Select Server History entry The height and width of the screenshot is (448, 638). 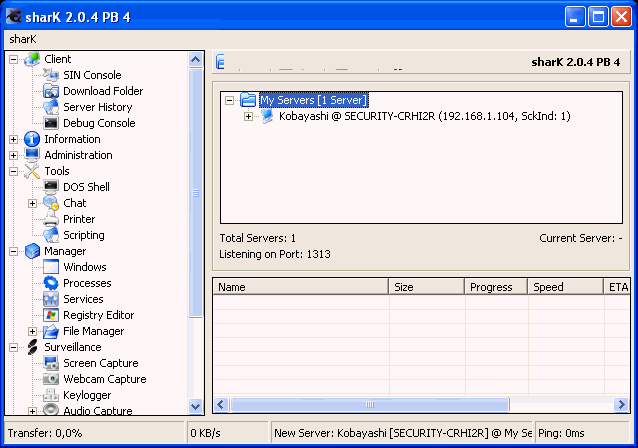[97, 107]
